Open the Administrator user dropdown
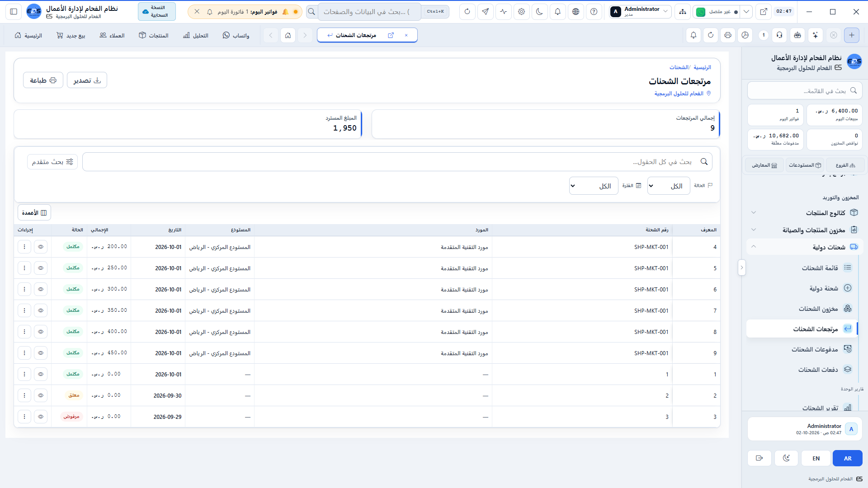This screenshot has height=488, width=868. click(640, 12)
